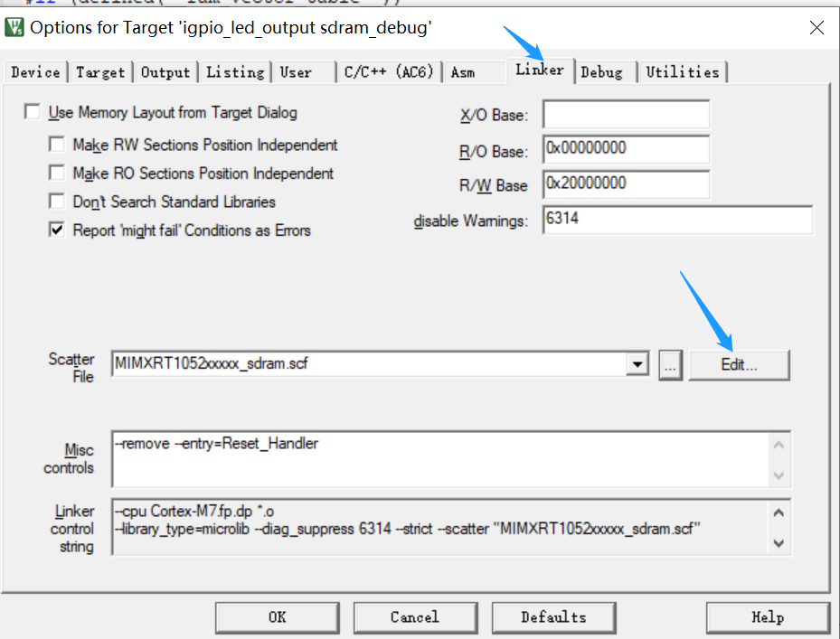The image size is (840, 639).
Task: Focus the disable Warnings input field
Action: [x=676, y=220]
